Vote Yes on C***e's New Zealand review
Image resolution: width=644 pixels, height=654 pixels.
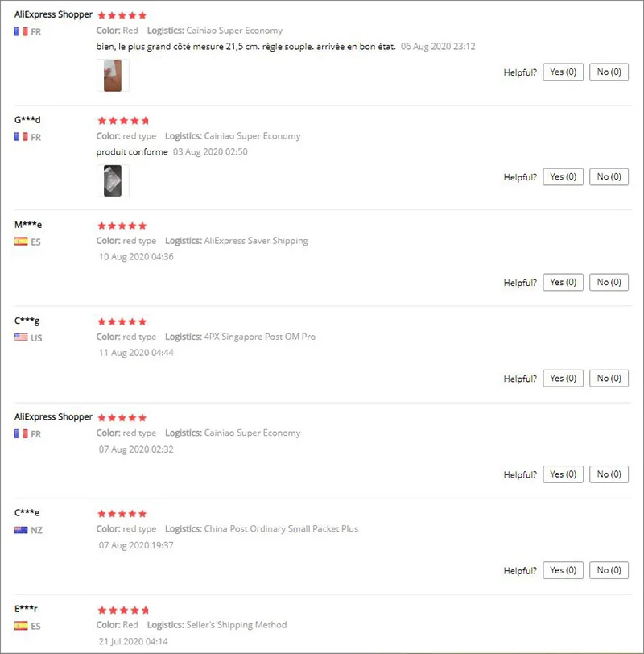point(563,570)
